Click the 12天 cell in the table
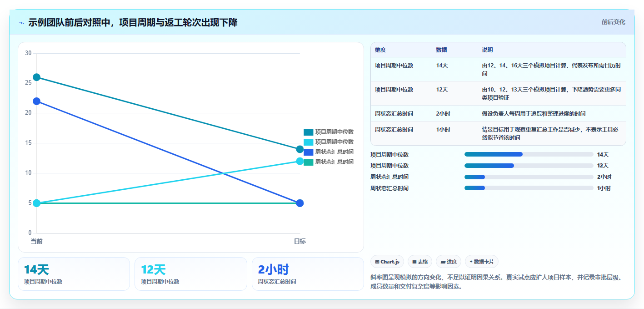This screenshot has width=644, height=309. click(x=442, y=90)
